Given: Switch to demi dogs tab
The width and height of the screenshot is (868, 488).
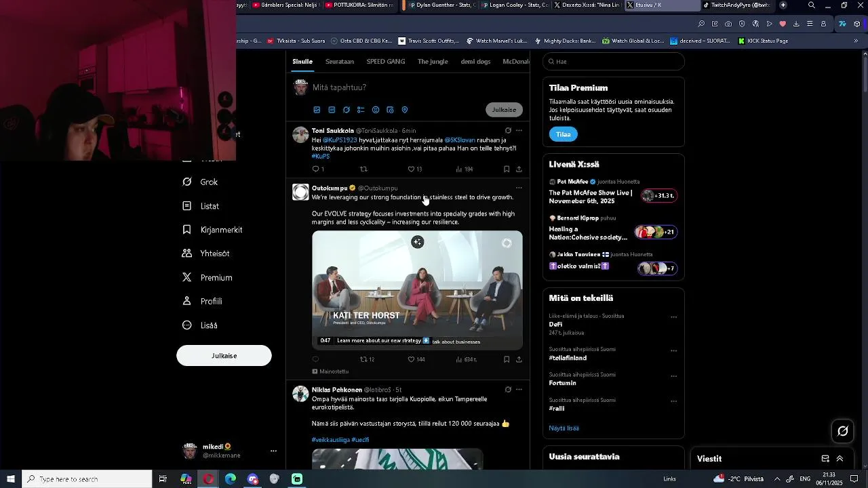Looking at the screenshot, I should 475,62.
